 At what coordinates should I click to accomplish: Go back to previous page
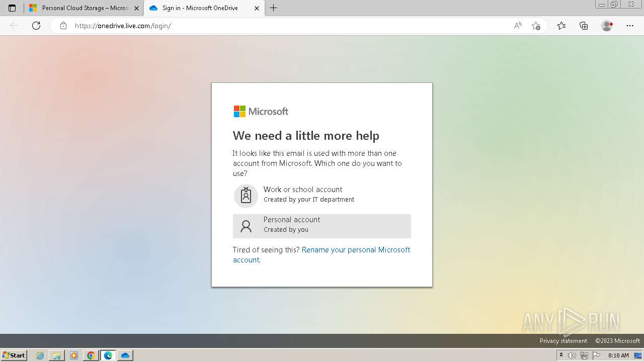(x=14, y=26)
